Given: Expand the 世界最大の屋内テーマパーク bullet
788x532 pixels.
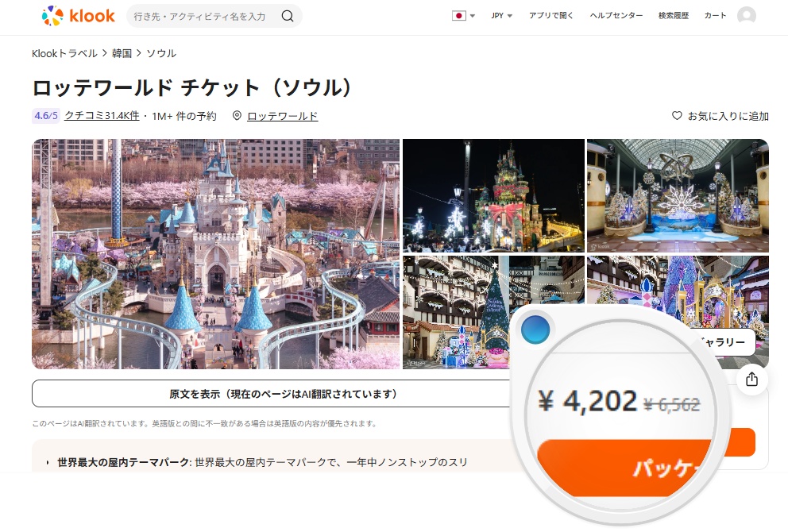Looking at the screenshot, I should pos(47,462).
